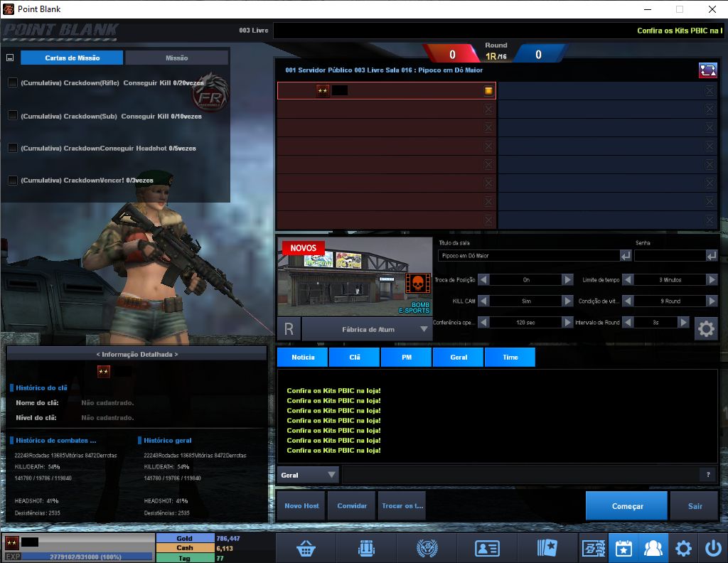Image resolution: width=728 pixels, height=563 pixels.
Task: Open the inventory backpack icon
Action: coord(366,548)
